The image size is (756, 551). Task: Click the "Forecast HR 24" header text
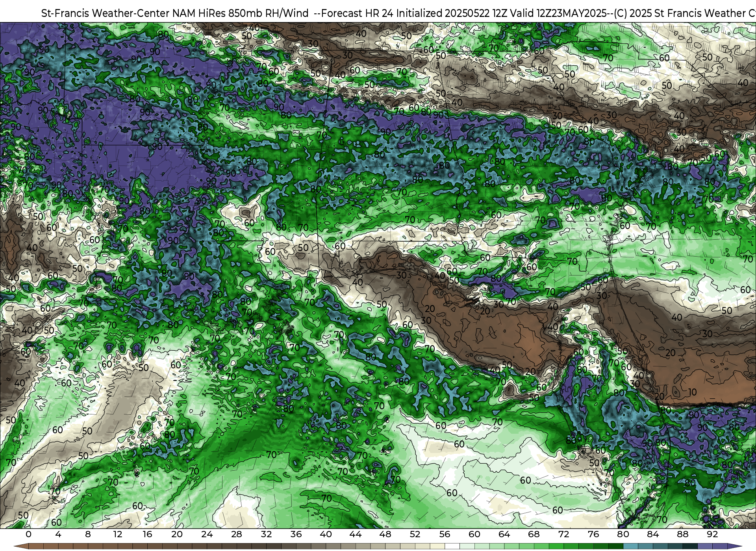[x=357, y=13]
